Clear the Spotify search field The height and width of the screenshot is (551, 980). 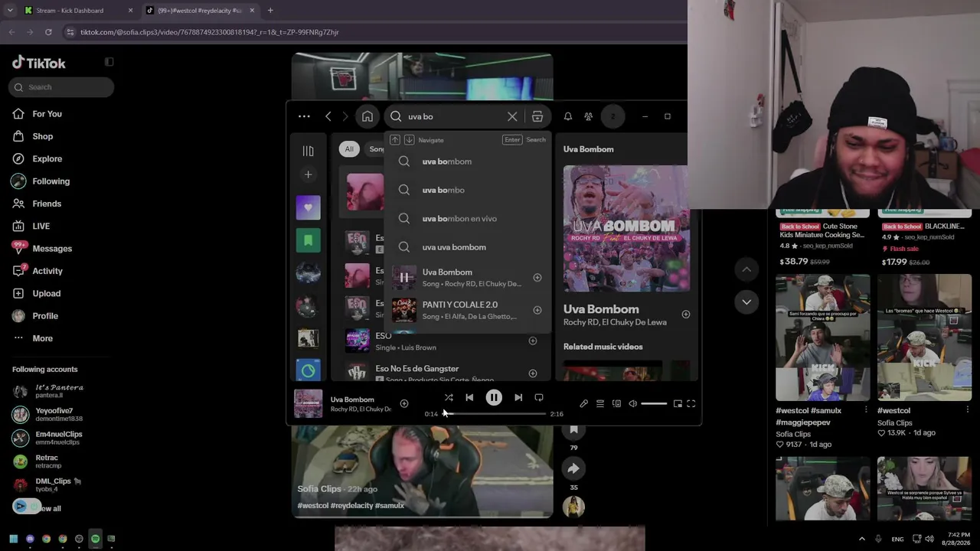click(x=512, y=116)
